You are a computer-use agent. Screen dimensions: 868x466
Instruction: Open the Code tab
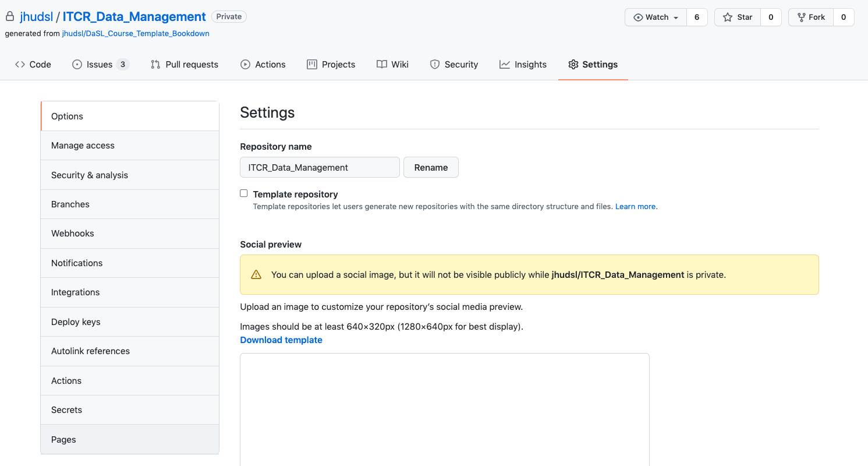click(x=33, y=65)
